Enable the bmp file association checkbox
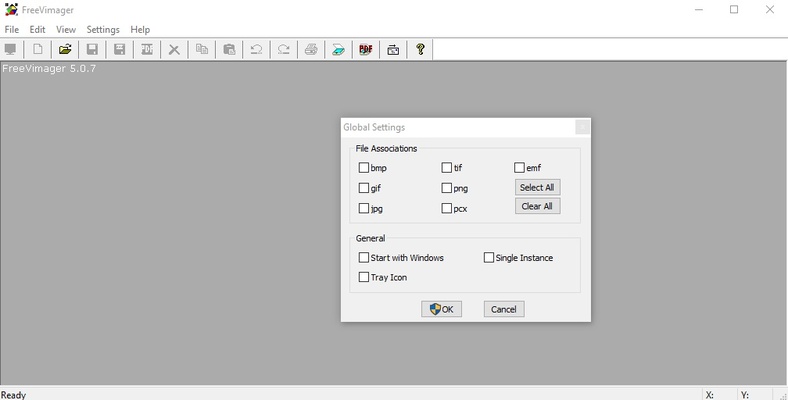 click(x=364, y=167)
